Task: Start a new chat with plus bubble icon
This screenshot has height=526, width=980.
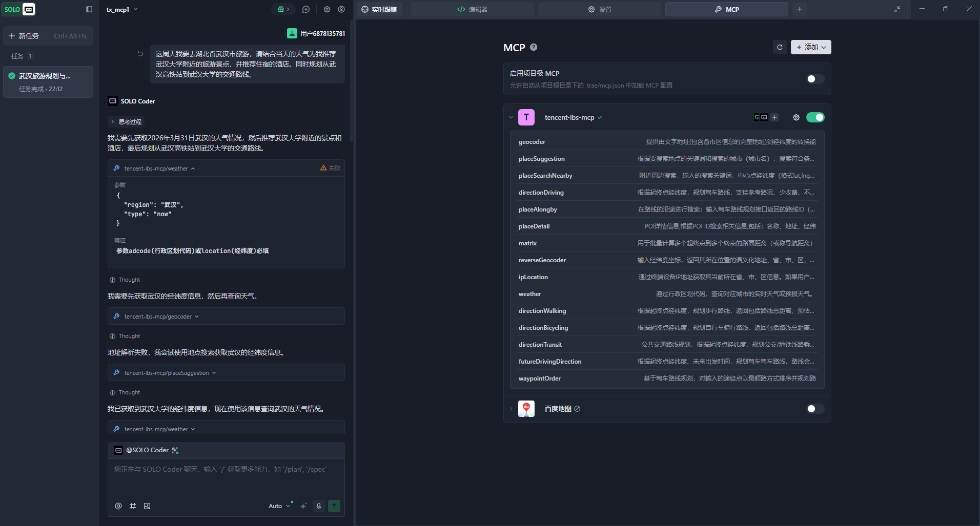Action: (x=306, y=9)
